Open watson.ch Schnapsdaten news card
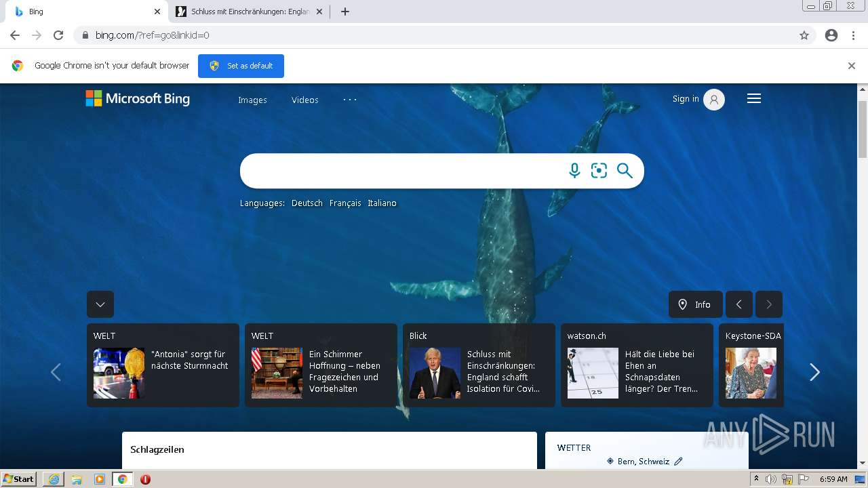This screenshot has height=488, width=868. 637,365
